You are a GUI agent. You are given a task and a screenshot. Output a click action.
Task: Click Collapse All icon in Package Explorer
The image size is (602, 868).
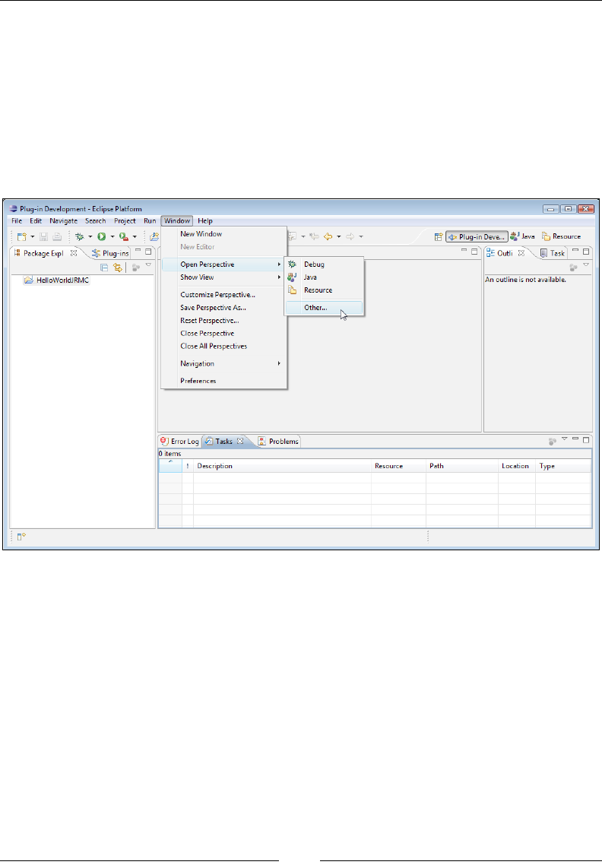(104, 268)
